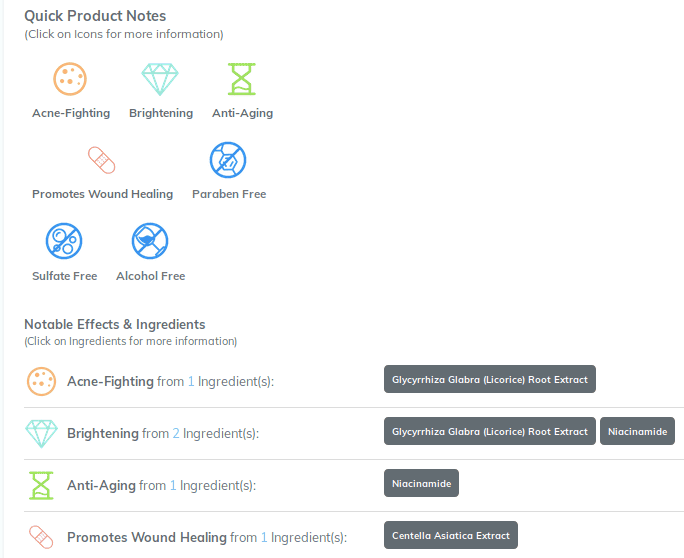This screenshot has height=558, width=684.
Task: Click the "Promotes Wound Healing" label under bandage icon
Action: 103,194
